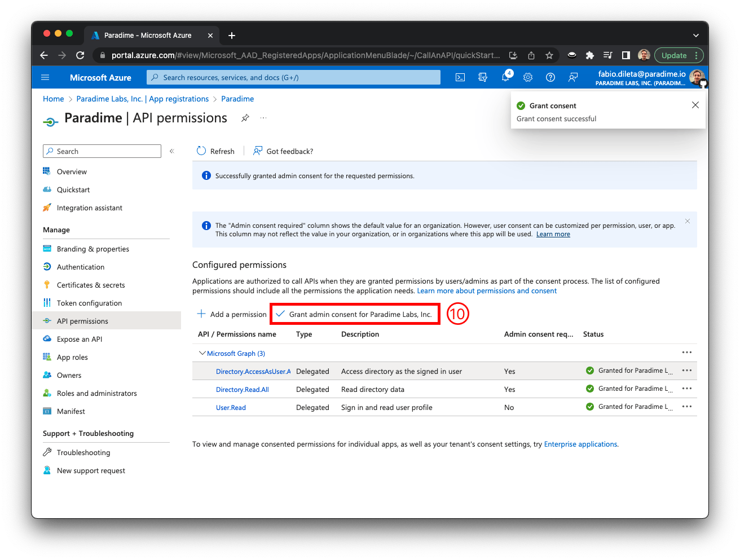Open Certificates & secrets
Screen dimensions: 740x560
[90, 285]
